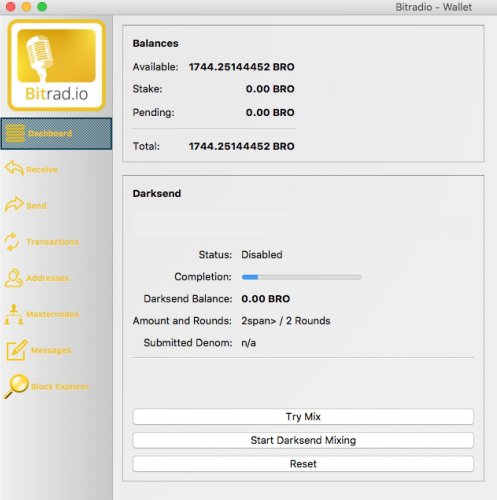
Task: Start Darksend Mixing
Action: click(x=303, y=440)
